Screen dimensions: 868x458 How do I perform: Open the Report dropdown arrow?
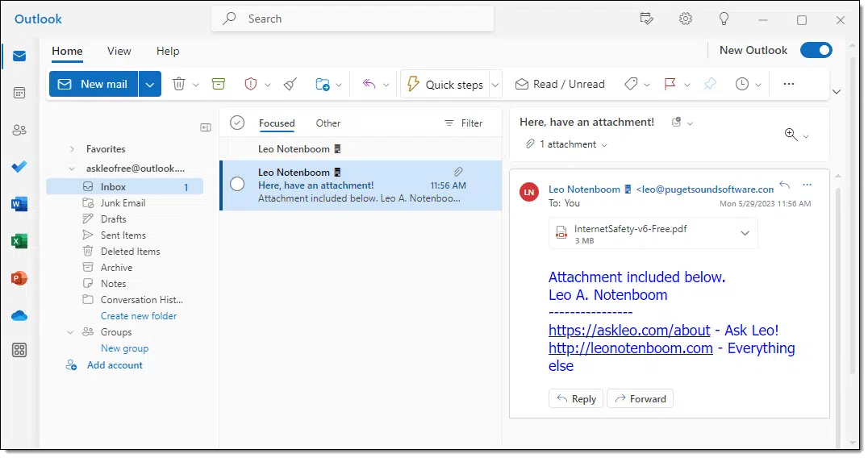coord(267,85)
